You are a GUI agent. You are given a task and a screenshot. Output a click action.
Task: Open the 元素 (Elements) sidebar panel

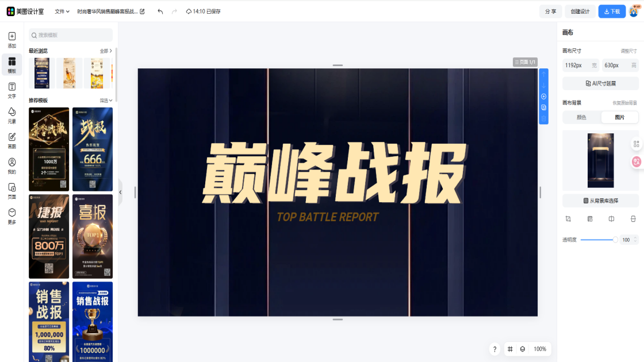pos(12,115)
